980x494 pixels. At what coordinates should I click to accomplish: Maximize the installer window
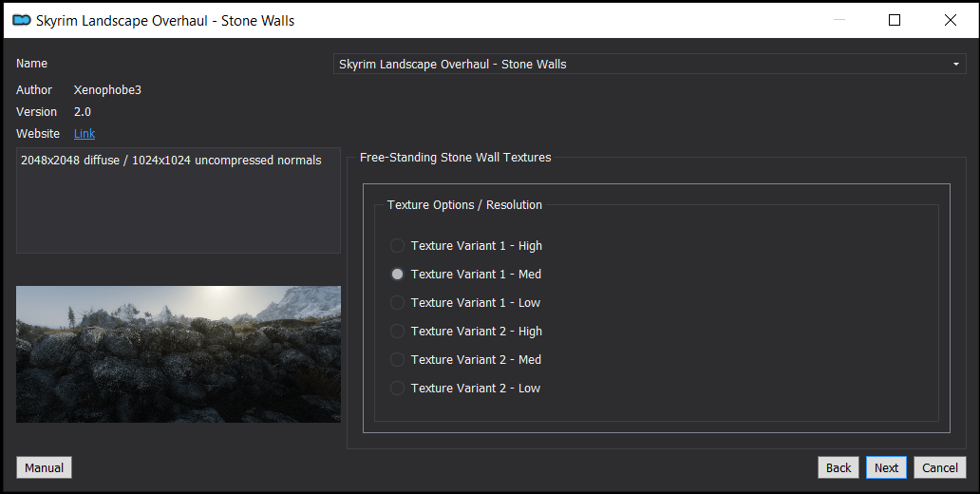click(895, 20)
